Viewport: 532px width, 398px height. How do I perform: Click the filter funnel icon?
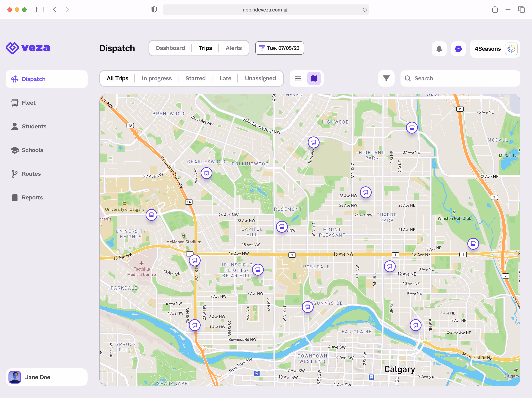tap(386, 78)
